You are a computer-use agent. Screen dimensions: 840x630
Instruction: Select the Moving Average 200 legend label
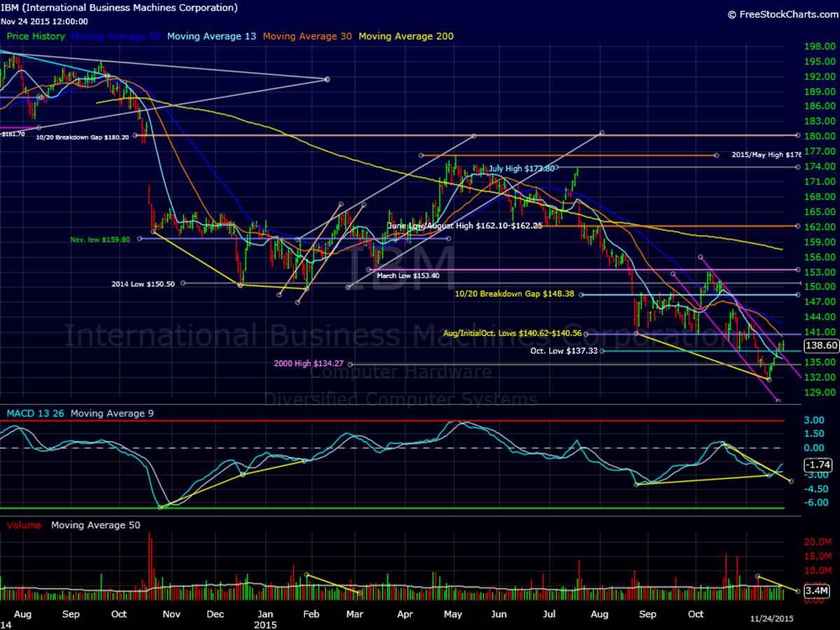click(406, 36)
